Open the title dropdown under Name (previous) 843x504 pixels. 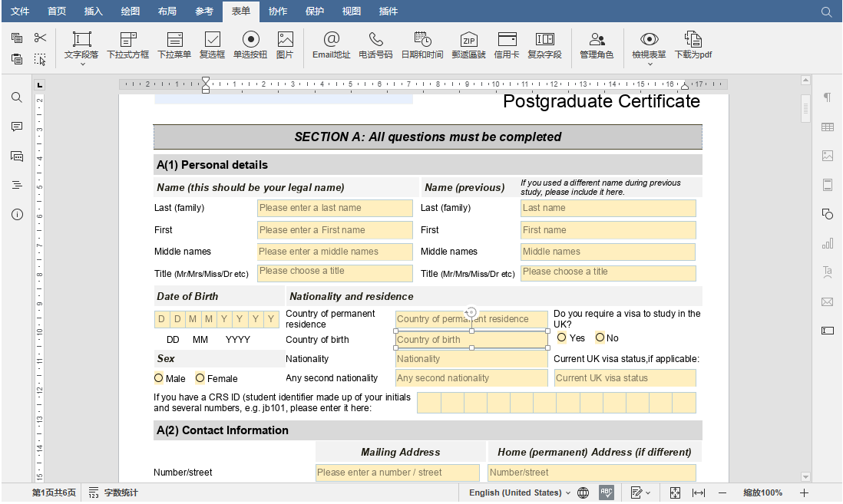click(608, 273)
